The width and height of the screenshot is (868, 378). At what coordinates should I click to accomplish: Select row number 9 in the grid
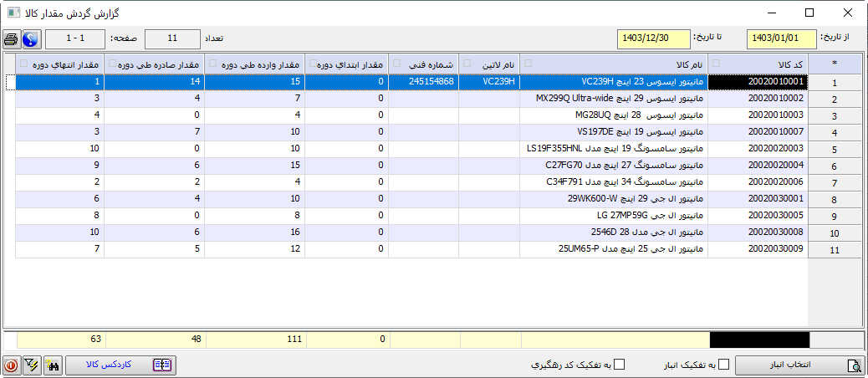pyautogui.click(x=834, y=216)
